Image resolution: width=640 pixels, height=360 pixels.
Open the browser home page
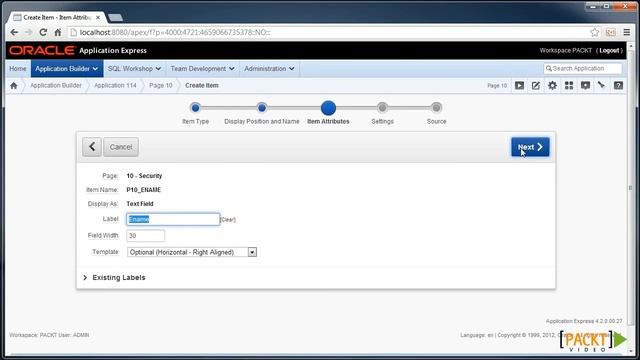click(x=58, y=32)
